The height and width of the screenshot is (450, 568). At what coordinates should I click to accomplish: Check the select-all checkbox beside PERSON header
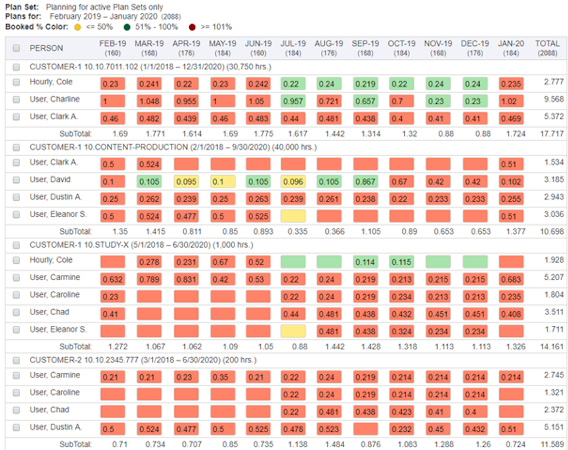16,48
